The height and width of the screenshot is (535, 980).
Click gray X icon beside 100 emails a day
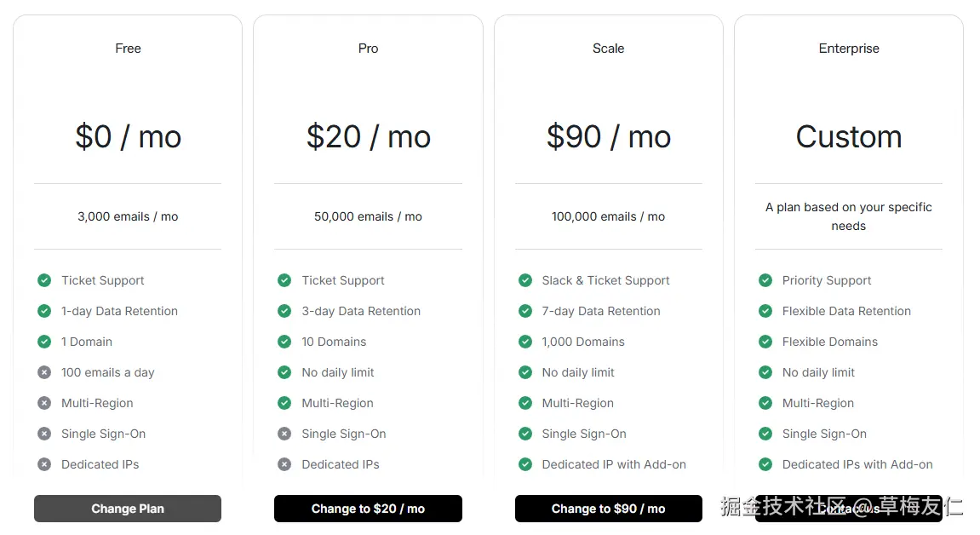[x=44, y=372]
